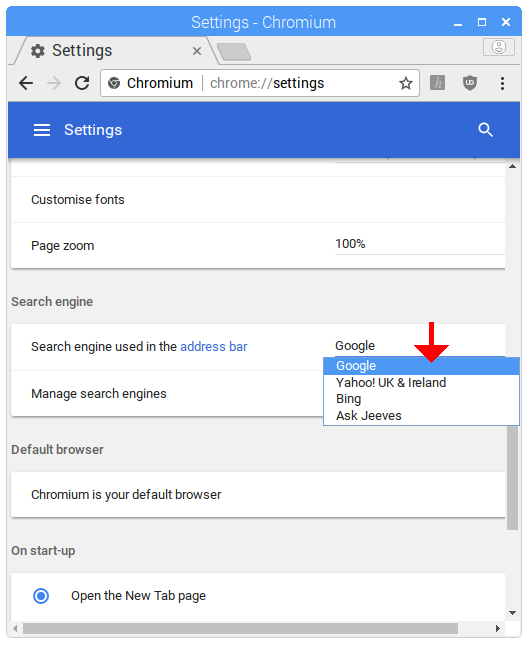
Task: Bookmark this page with the star icon
Action: [406, 83]
